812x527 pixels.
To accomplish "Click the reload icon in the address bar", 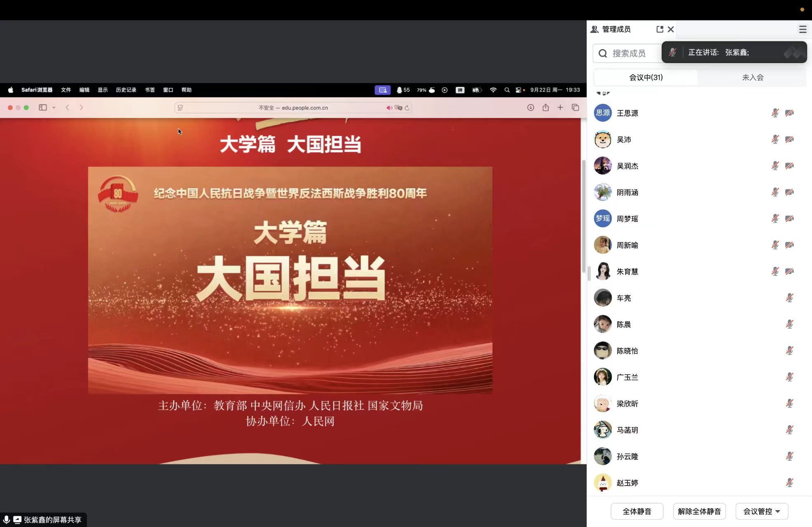I will [x=407, y=108].
